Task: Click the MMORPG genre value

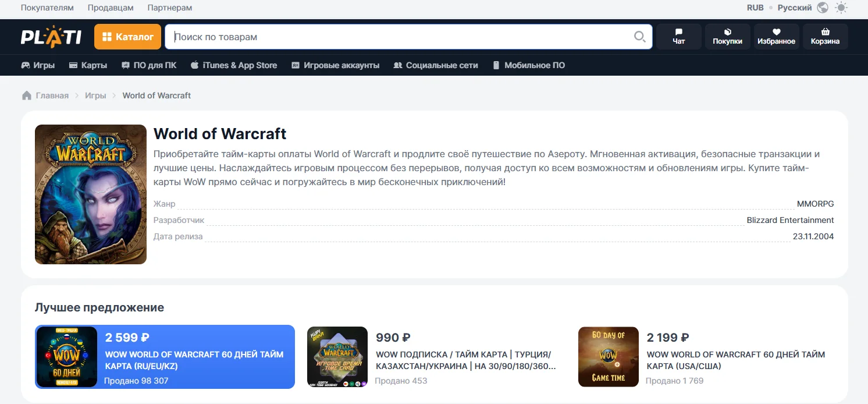Action: (816, 204)
